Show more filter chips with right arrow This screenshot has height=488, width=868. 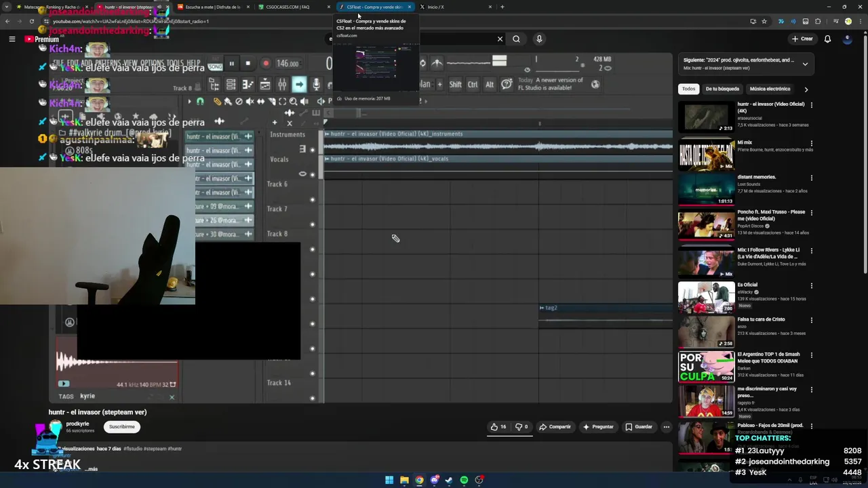point(806,89)
